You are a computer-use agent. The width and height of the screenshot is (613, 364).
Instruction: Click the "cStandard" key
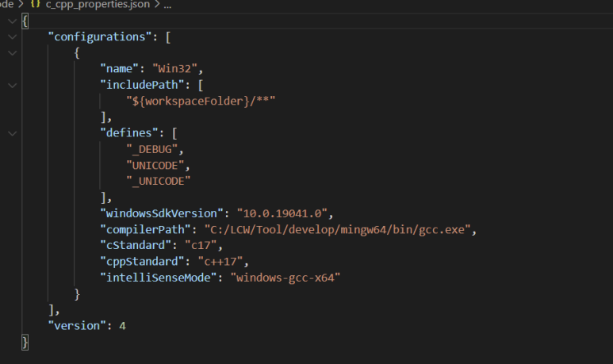tap(136, 246)
